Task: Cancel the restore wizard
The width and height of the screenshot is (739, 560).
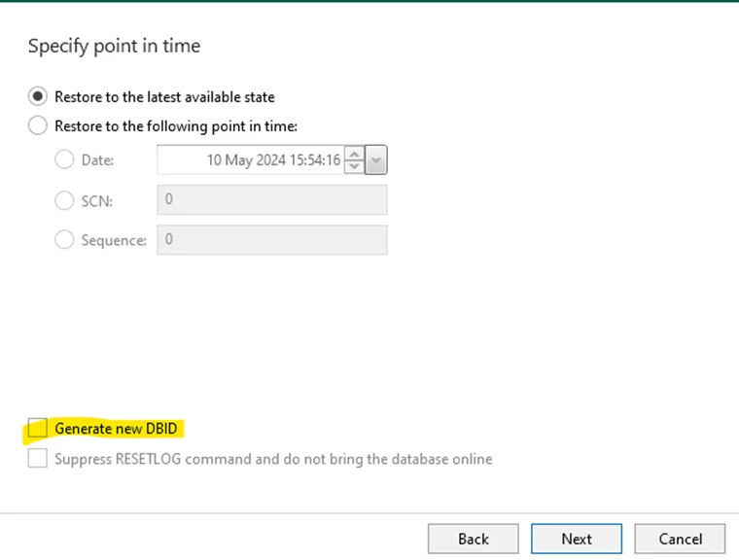Action: click(680, 539)
